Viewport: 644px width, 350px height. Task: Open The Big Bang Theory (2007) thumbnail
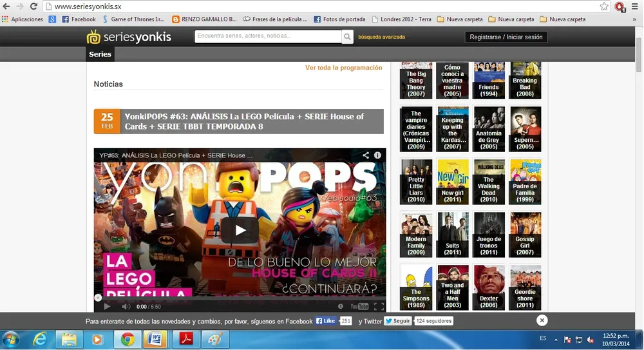pyautogui.click(x=416, y=81)
